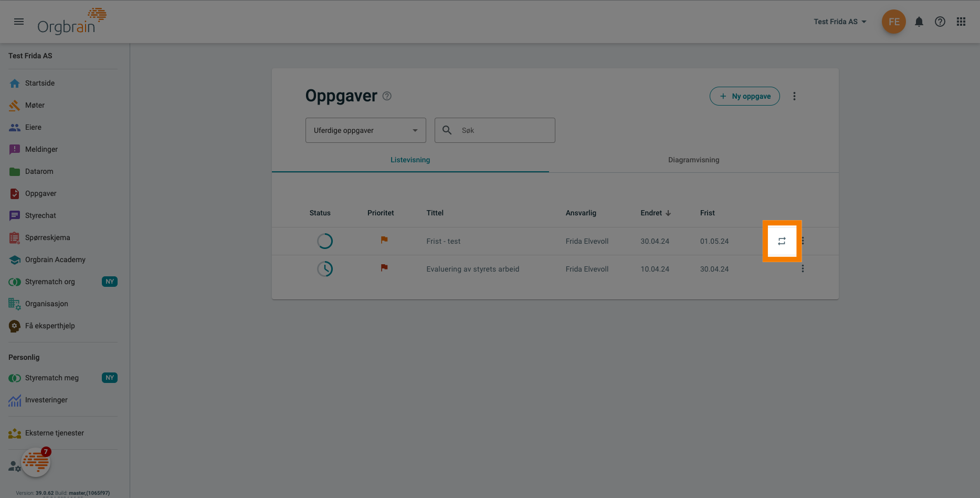Sort by the Status column header
This screenshot has height=498, width=980.
tap(320, 213)
